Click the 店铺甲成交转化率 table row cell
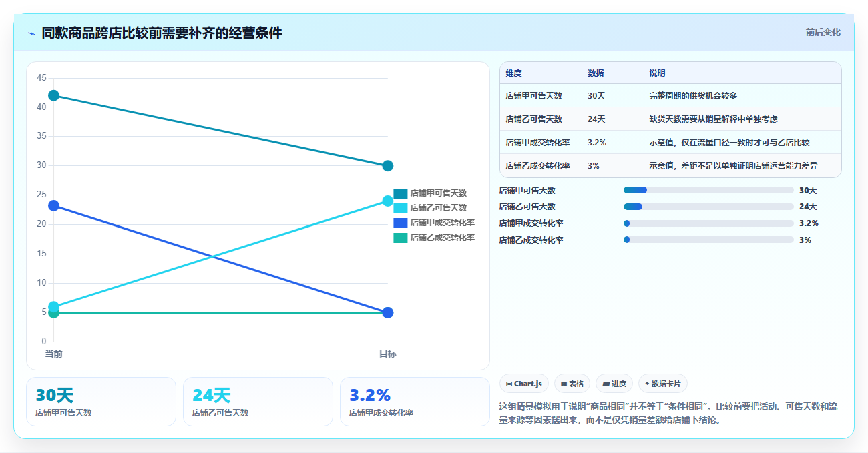Screen dimensions: 868x453 pyautogui.click(x=537, y=143)
